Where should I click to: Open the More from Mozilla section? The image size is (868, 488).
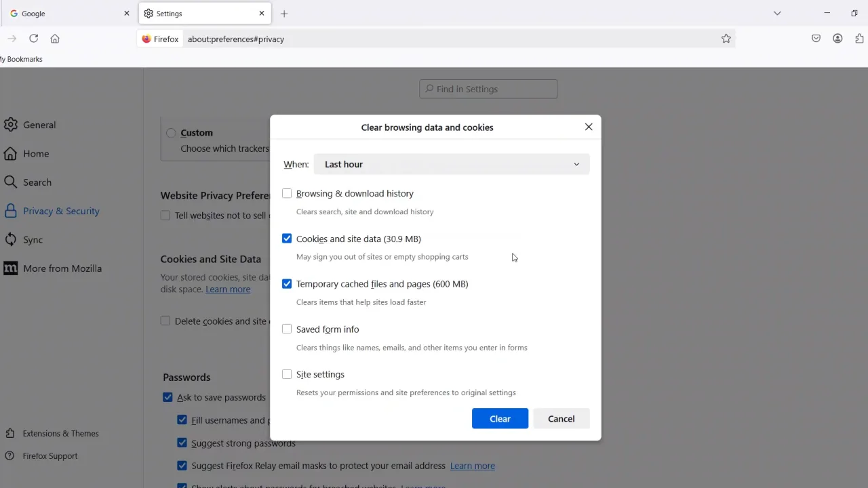[x=62, y=268]
